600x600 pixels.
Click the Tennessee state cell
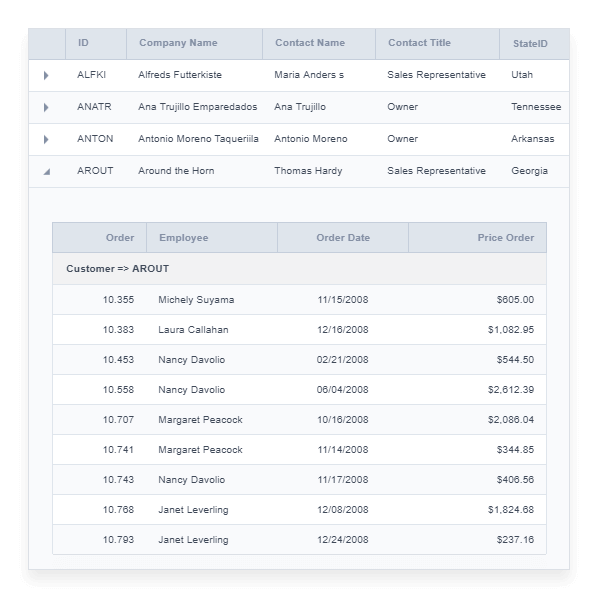click(x=535, y=107)
